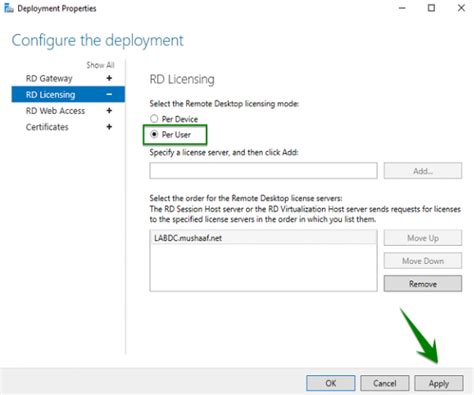The width and height of the screenshot is (474, 395).
Task: Click the license server name input field
Action: coord(263,171)
